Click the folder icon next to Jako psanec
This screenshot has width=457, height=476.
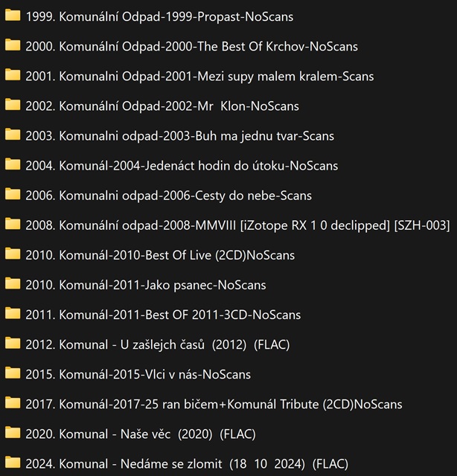(x=13, y=283)
